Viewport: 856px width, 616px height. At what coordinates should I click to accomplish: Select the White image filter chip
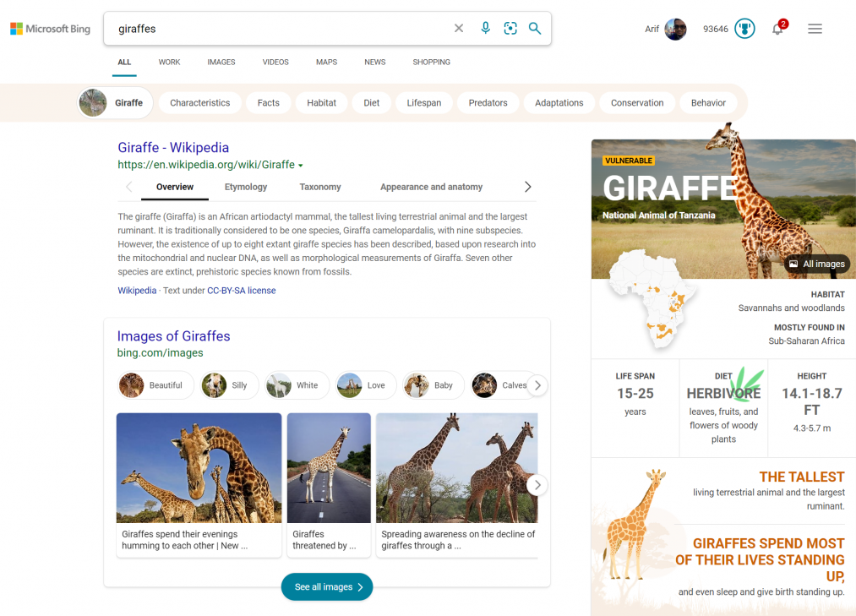pyautogui.click(x=297, y=385)
